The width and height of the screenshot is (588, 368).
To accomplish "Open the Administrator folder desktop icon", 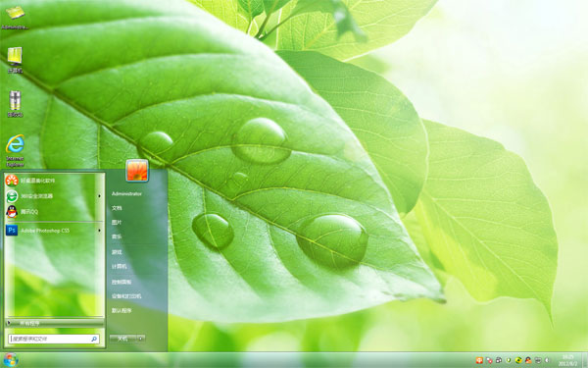I will click(x=15, y=17).
